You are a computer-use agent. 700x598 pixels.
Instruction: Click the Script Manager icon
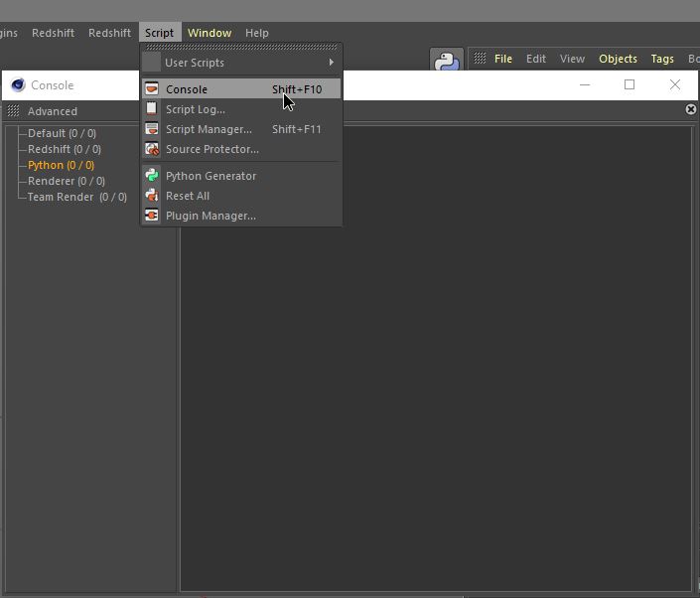(152, 129)
